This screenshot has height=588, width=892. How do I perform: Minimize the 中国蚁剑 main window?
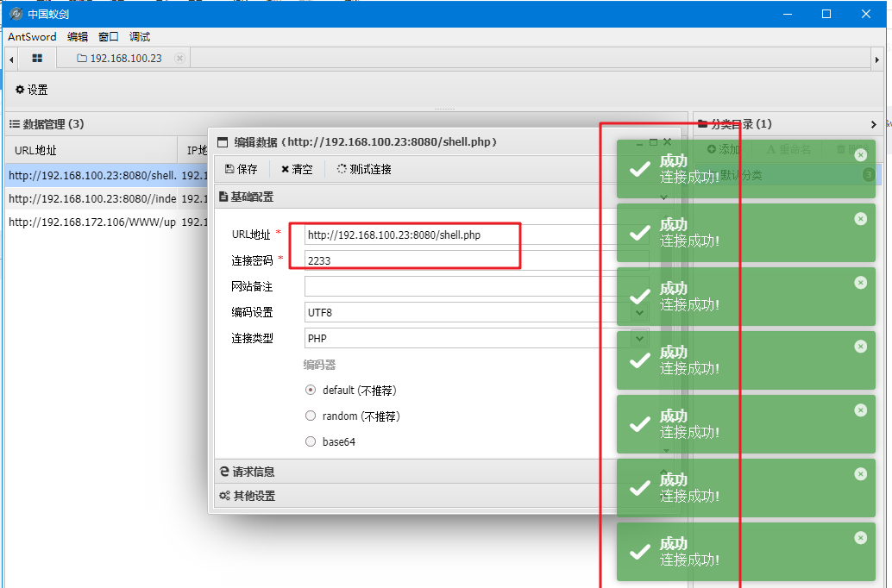(x=788, y=14)
